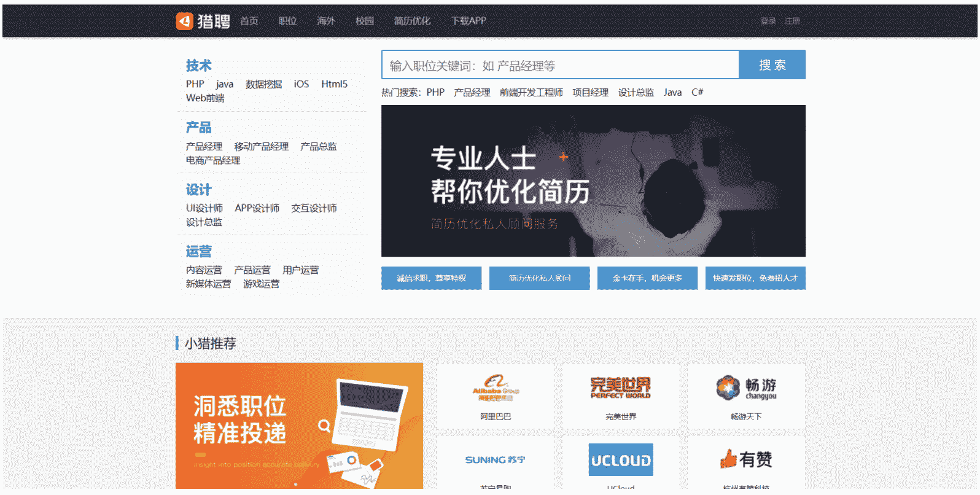
Task: Focus the job keyword search field
Action: (560, 65)
